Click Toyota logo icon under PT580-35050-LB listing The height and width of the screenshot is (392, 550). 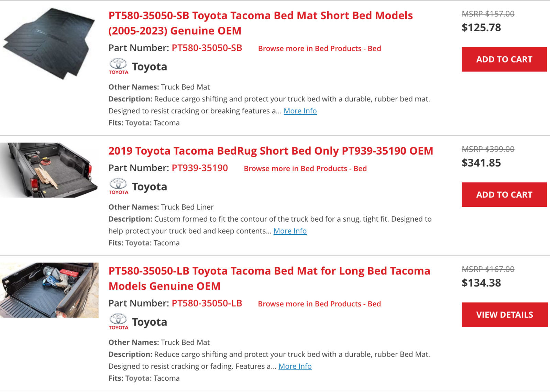pos(119,322)
